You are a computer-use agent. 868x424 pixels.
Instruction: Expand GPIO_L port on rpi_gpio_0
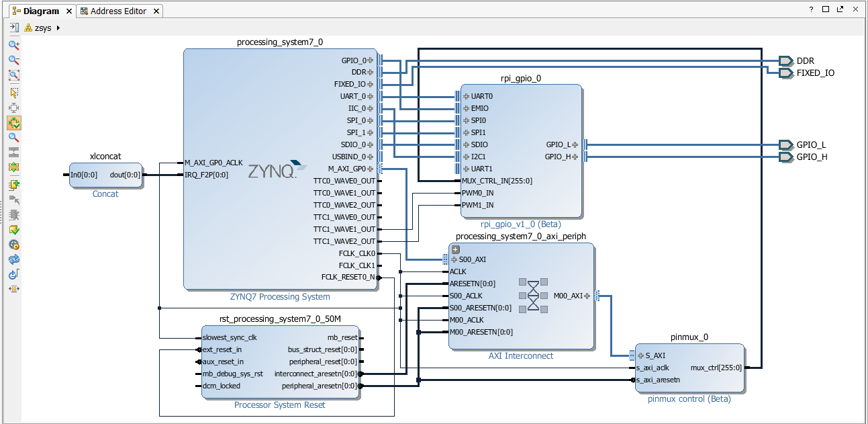pyautogui.click(x=575, y=144)
